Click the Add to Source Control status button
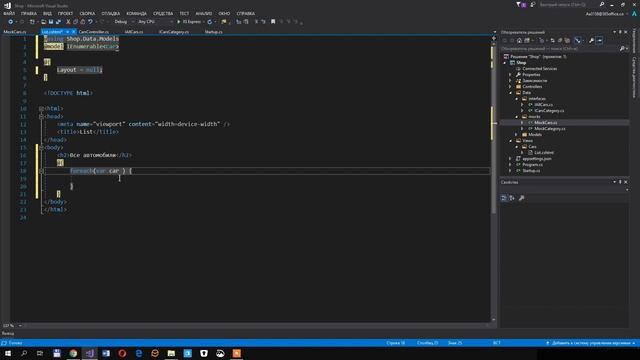The height and width of the screenshot is (360, 640). point(590,343)
